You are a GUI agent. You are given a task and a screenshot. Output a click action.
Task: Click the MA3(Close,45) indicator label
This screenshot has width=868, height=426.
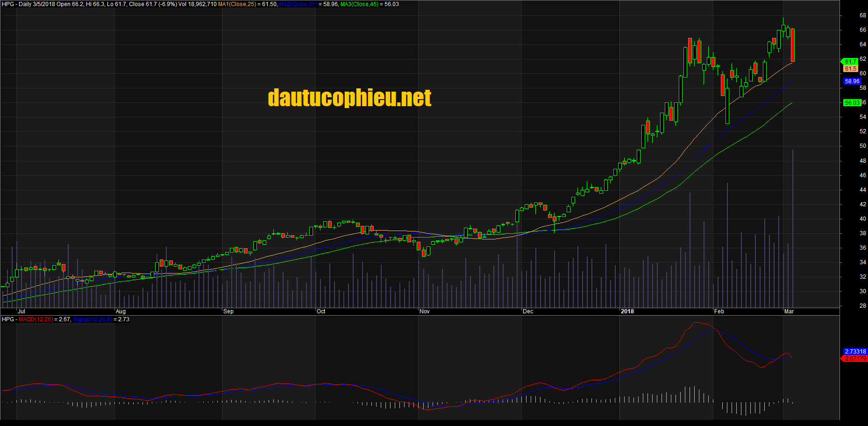[359, 4]
